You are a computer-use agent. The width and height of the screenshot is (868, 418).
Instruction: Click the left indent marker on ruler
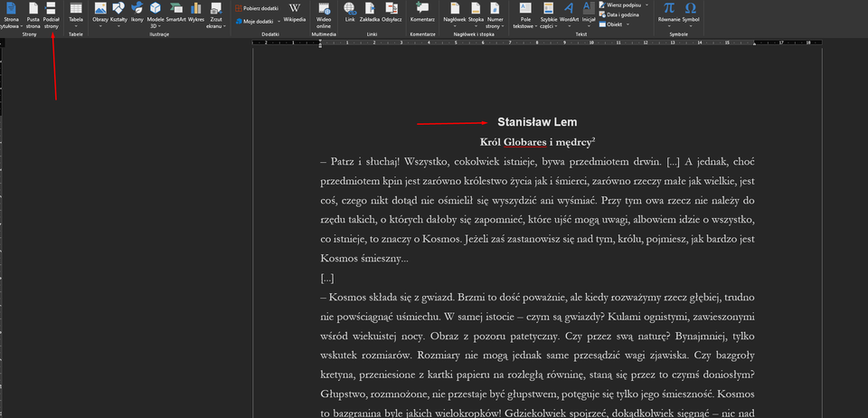tap(320, 44)
